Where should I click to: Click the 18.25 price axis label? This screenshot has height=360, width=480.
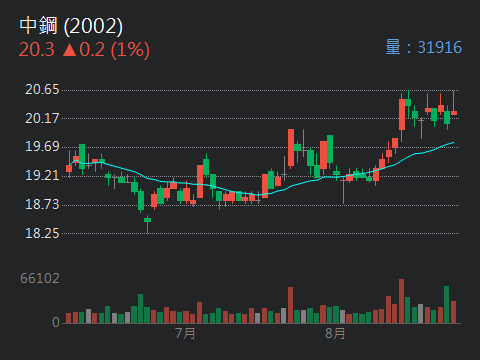(x=42, y=233)
